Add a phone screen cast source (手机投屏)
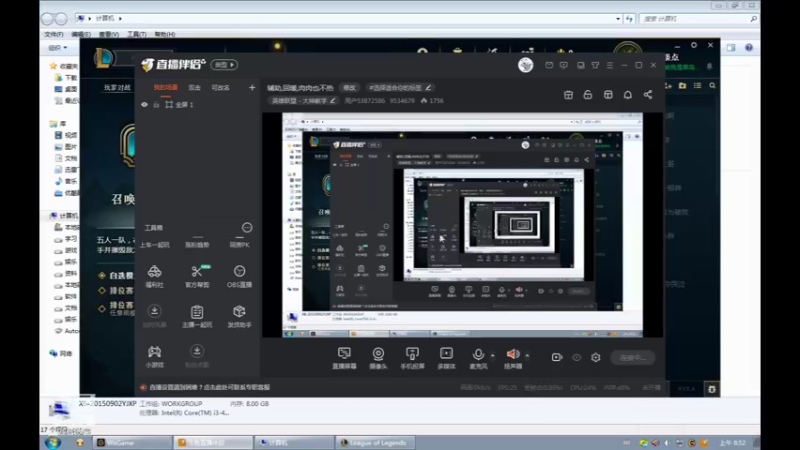 coord(412,358)
